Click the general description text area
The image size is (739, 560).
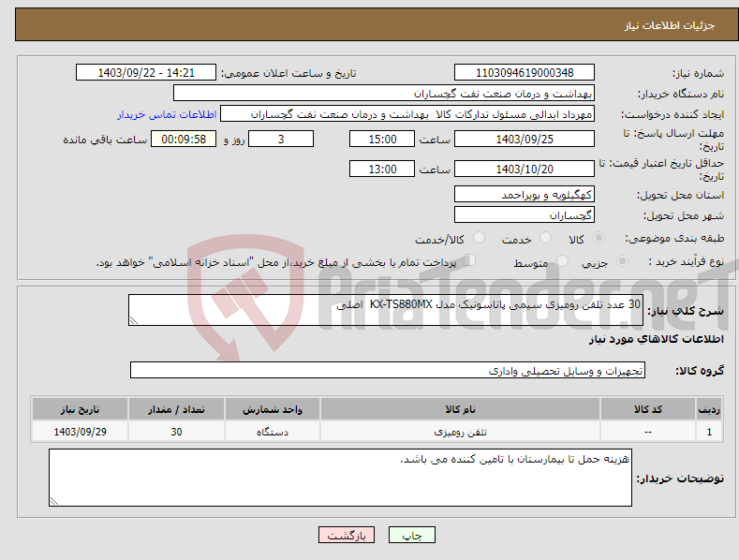[386, 310]
